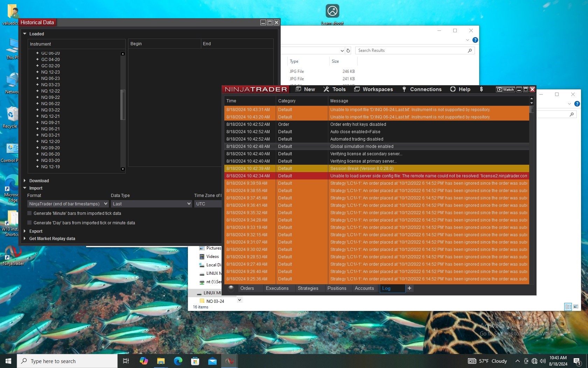Click the instrument list scrollbar thumb

pos(122,105)
